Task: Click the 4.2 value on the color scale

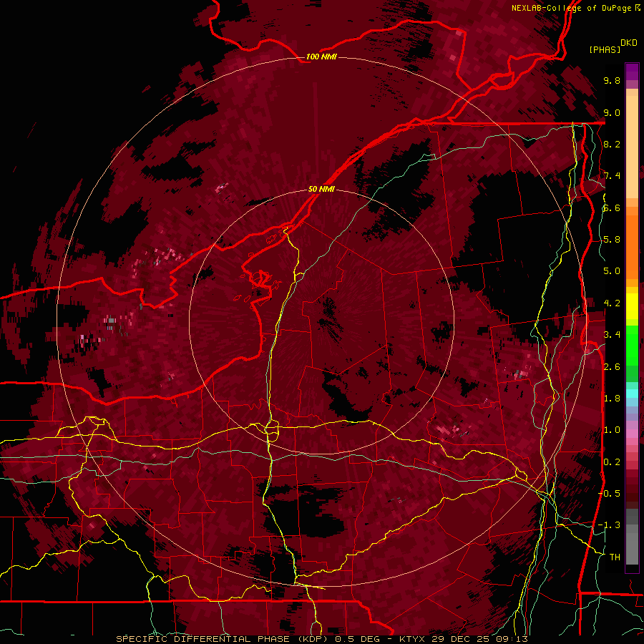Action: click(612, 303)
